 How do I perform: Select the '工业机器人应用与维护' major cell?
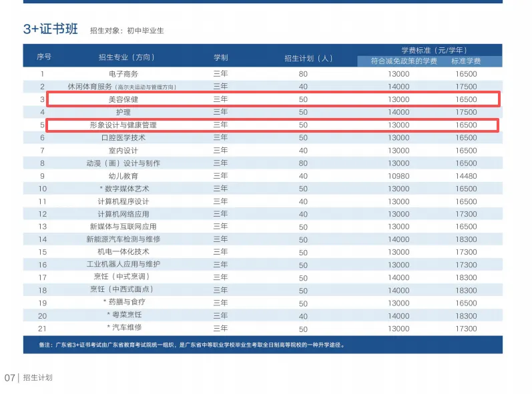123,264
